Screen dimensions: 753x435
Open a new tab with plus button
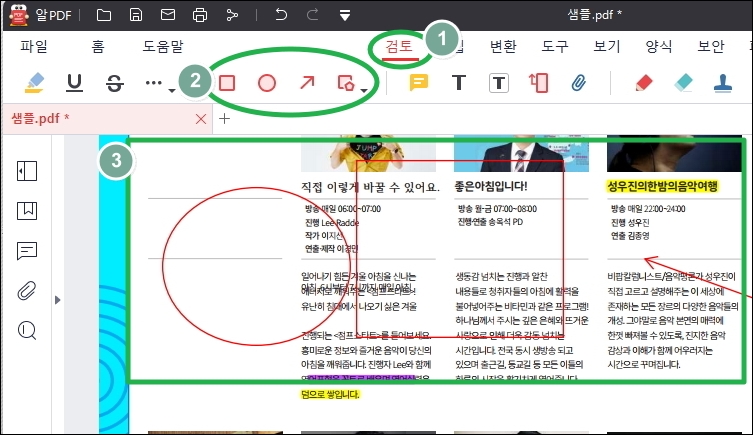tap(224, 118)
